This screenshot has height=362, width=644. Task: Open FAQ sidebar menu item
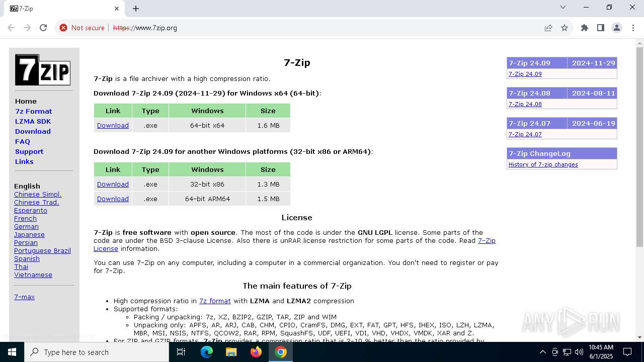[23, 141]
